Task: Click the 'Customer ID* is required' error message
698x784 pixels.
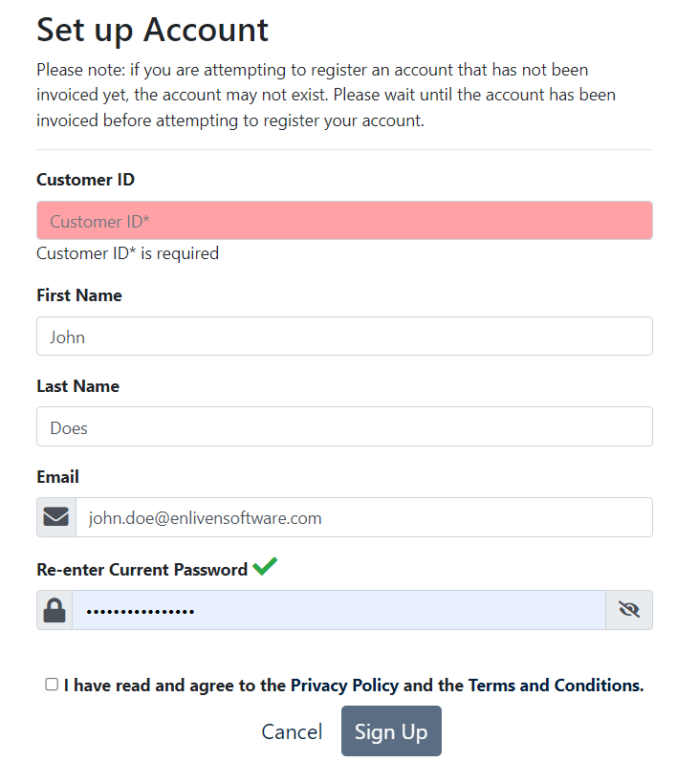Action: 127,253
